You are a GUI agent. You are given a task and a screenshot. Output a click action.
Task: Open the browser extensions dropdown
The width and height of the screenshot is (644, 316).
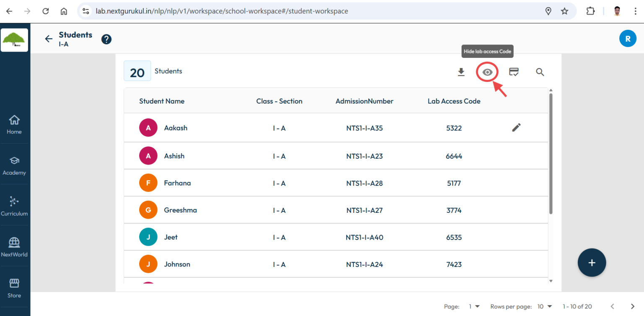(591, 11)
